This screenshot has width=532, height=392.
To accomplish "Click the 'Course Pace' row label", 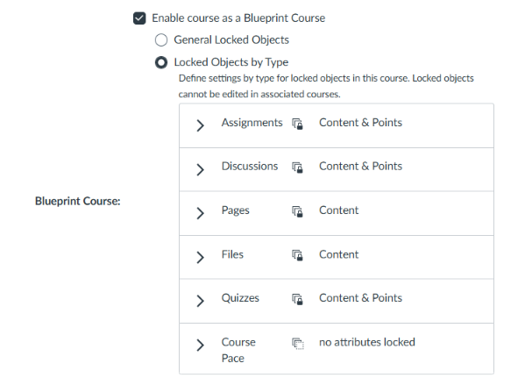I will pyautogui.click(x=238, y=350).
